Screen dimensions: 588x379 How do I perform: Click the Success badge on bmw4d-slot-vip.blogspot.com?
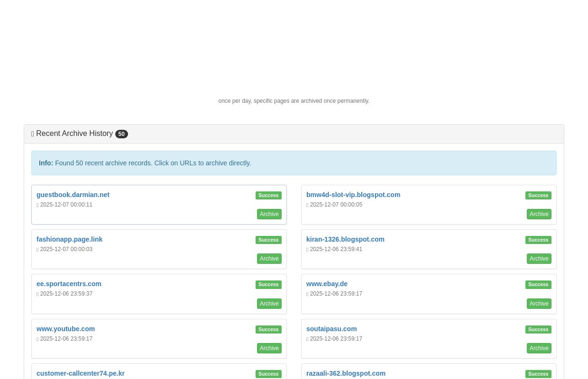point(538,195)
